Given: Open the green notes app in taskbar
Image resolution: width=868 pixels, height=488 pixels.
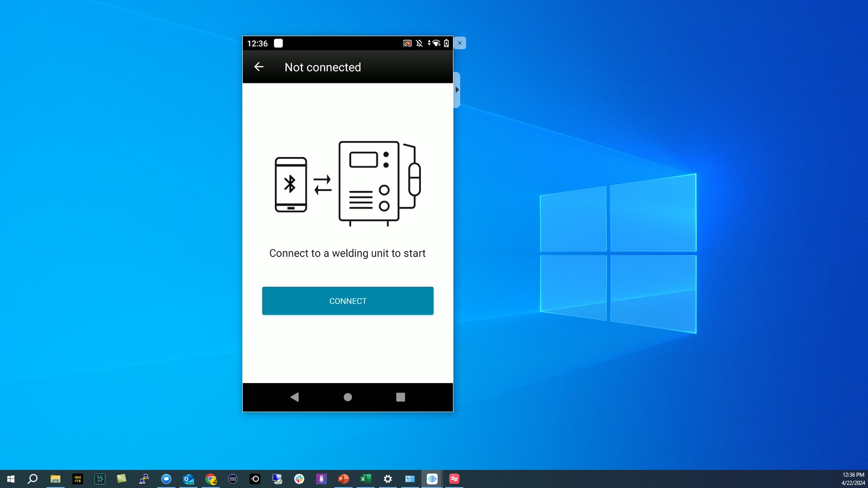Looking at the screenshot, I should [x=122, y=479].
